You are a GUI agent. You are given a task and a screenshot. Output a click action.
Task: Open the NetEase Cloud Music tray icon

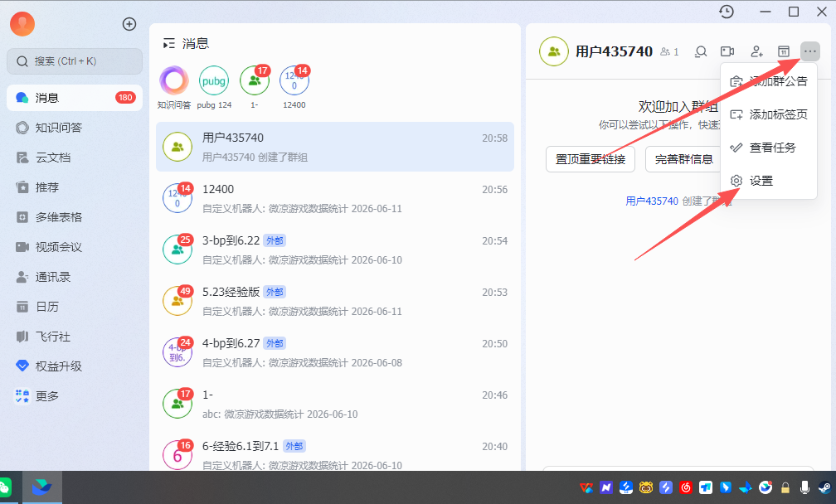[x=686, y=487]
